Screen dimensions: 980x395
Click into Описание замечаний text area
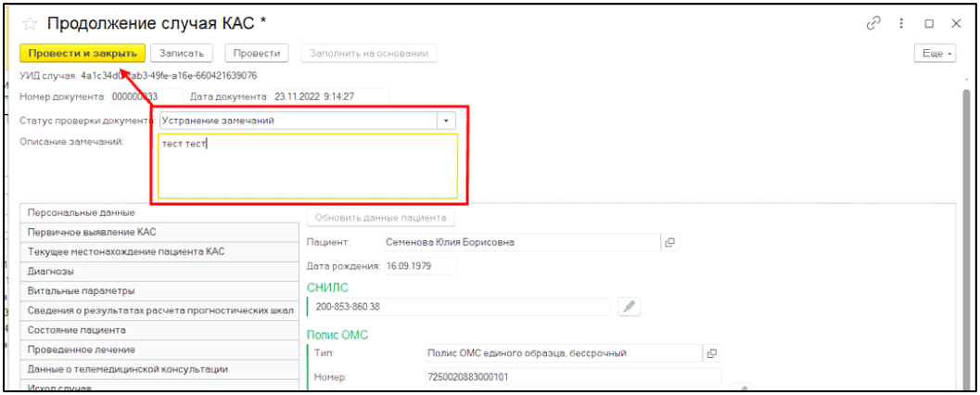tap(307, 167)
